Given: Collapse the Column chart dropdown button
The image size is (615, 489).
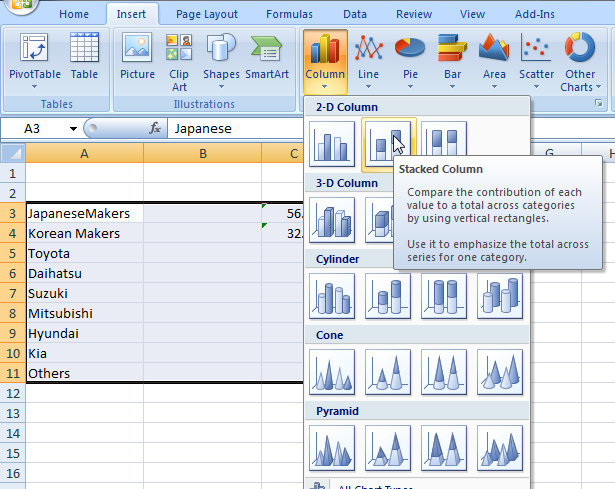Looking at the screenshot, I should [x=325, y=62].
